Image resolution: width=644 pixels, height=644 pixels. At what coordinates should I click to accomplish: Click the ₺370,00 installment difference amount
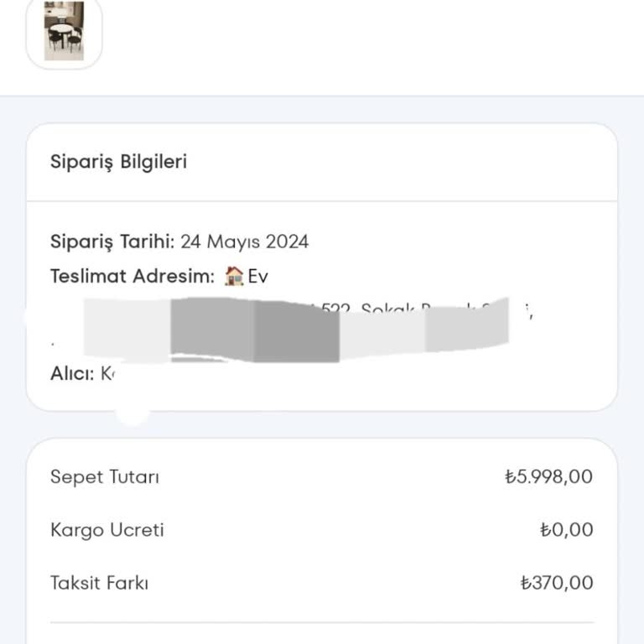[556, 583]
